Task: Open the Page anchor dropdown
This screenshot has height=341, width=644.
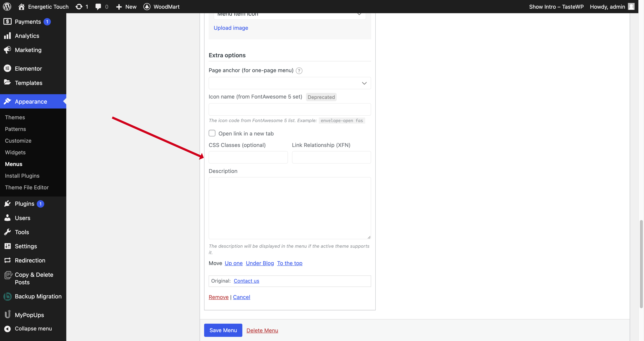Action: (x=290, y=83)
